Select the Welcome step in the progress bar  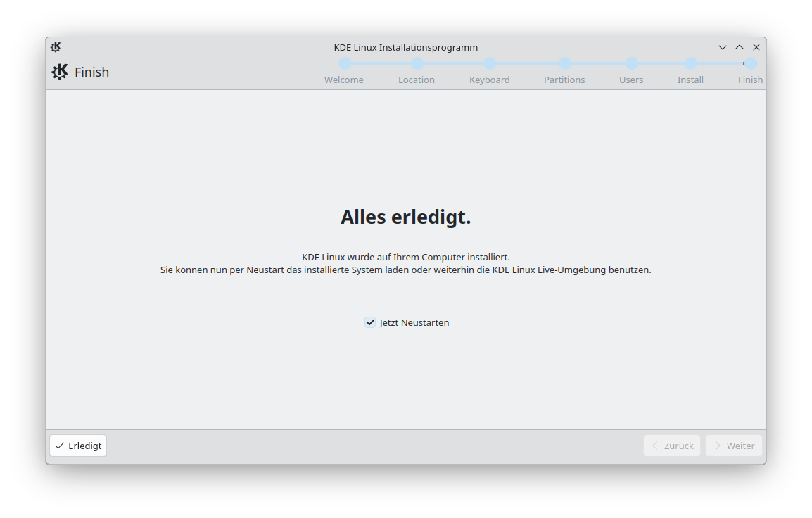[x=344, y=80]
